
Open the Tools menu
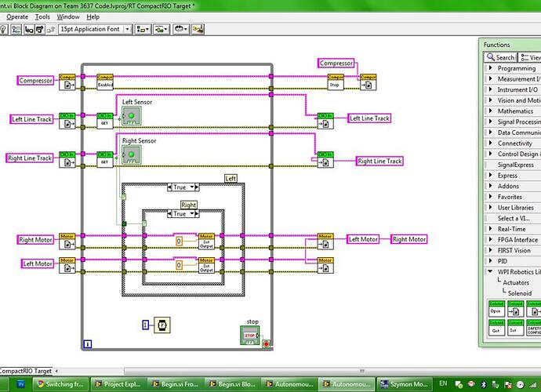[x=42, y=17]
